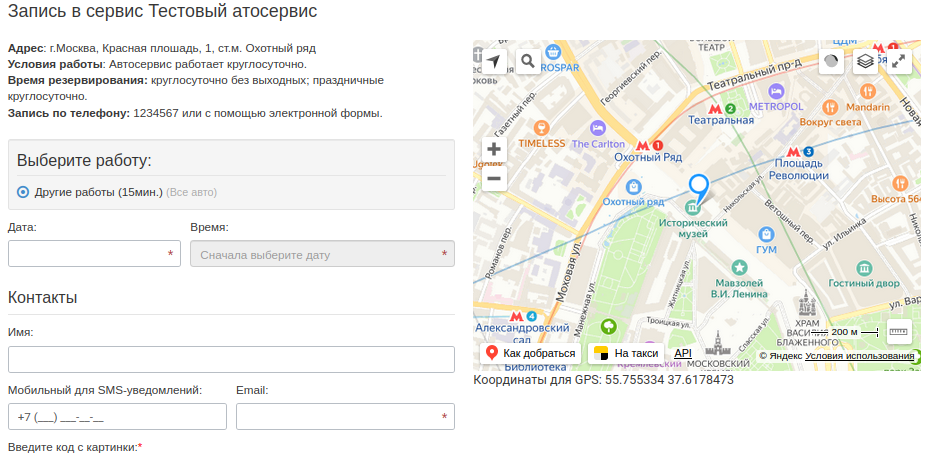Click the Вокруг света restaurant label
This screenshot has height=457, width=931.
click(x=830, y=122)
